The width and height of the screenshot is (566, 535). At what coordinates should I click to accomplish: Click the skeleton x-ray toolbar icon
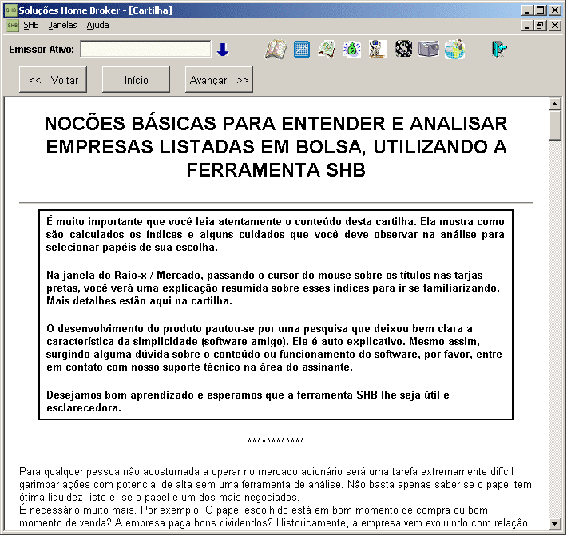[378, 49]
